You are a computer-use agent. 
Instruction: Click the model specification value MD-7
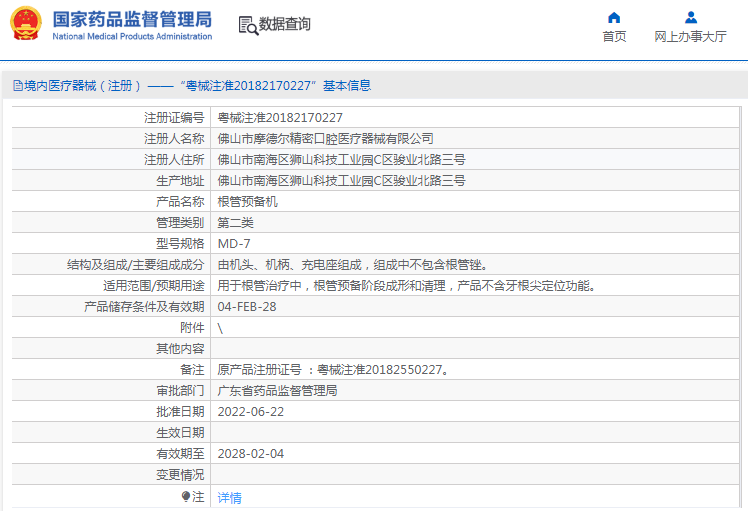pos(233,243)
